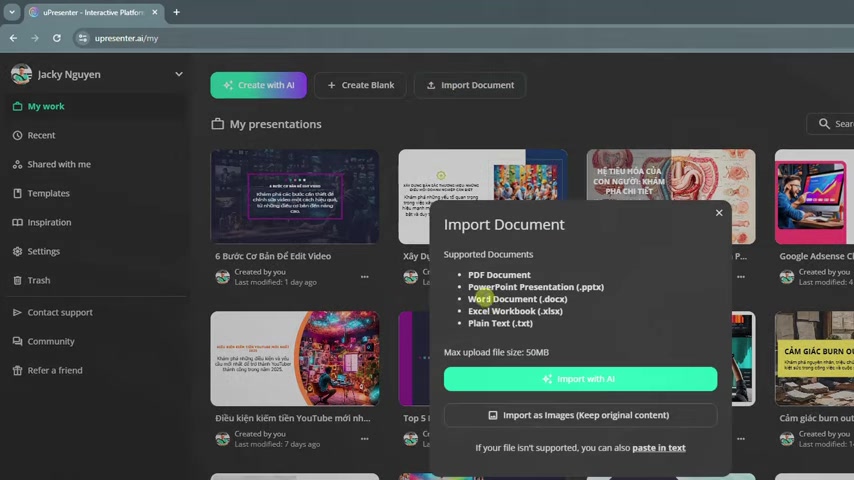Image resolution: width=854 pixels, height=480 pixels.
Task: Click the browser back arrow
Action: [13, 38]
